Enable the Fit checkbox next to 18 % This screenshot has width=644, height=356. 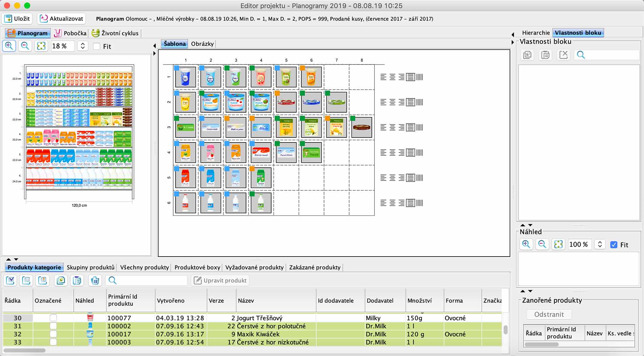coord(97,46)
